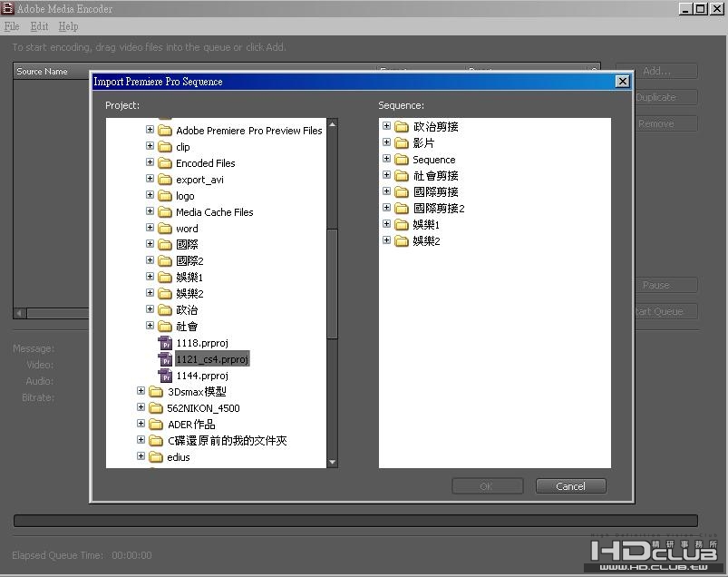The height and width of the screenshot is (577, 728).
Task: Click the 影片 sequence folder icon
Action: click(x=402, y=143)
